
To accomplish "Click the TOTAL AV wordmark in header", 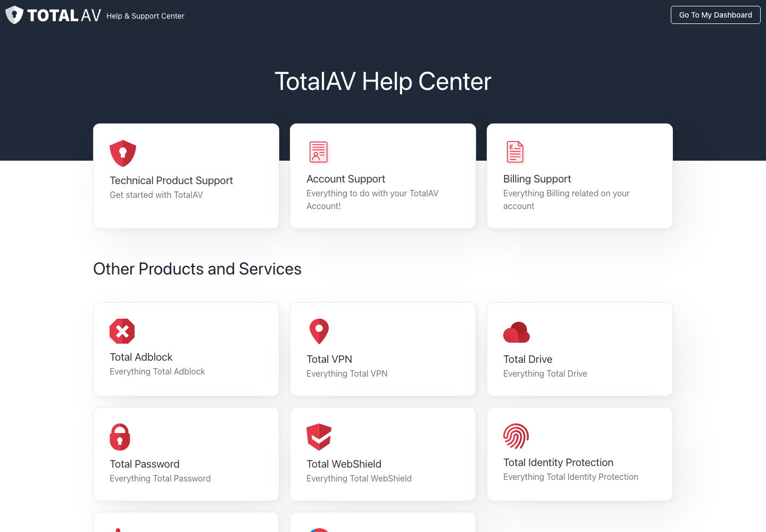I will tap(64, 15).
